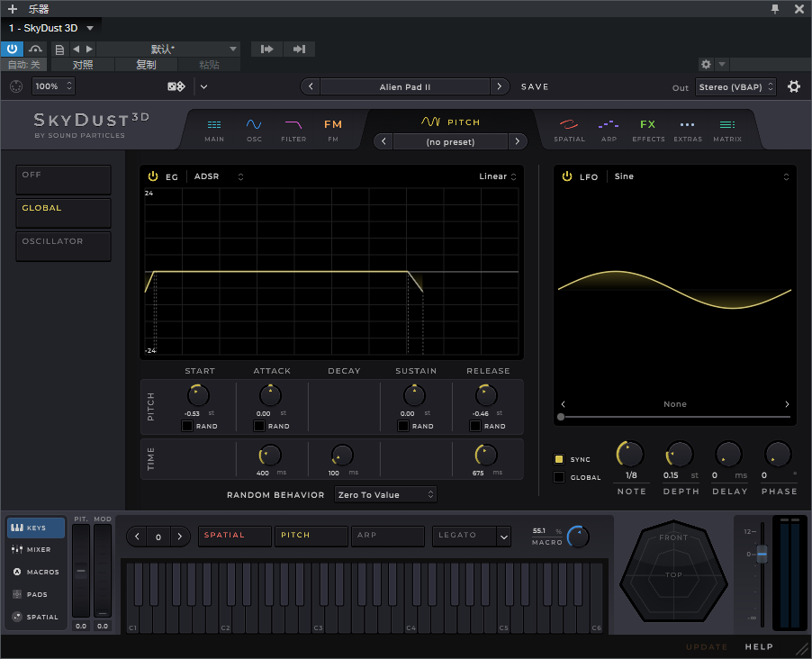The width and height of the screenshot is (812, 659).
Task: Uncheck the LFO SYNC checkbox
Action: tap(559, 459)
